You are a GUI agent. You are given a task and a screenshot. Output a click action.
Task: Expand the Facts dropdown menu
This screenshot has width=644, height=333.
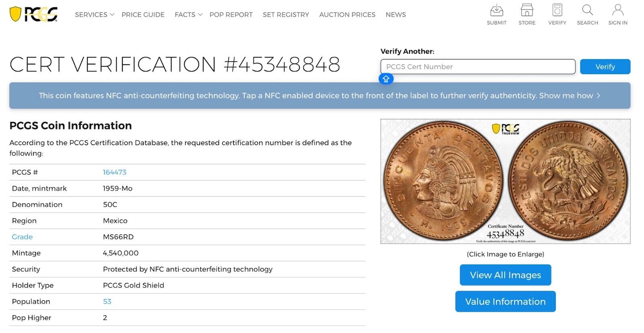pyautogui.click(x=188, y=14)
